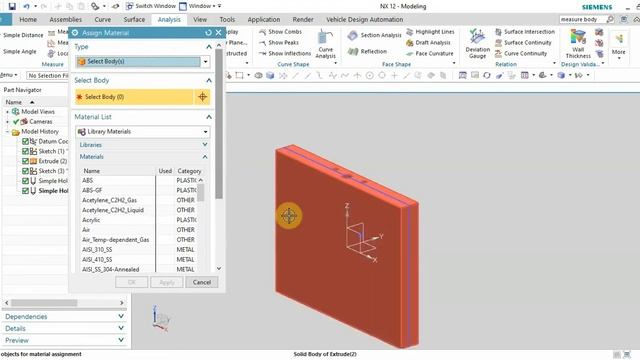
Task: Click Show Peaks
Action: (279, 42)
